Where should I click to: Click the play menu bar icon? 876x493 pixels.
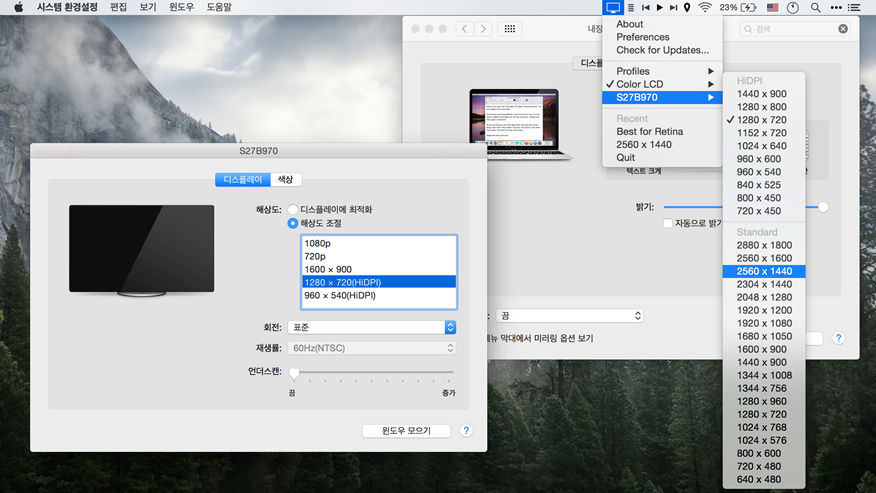click(x=660, y=7)
